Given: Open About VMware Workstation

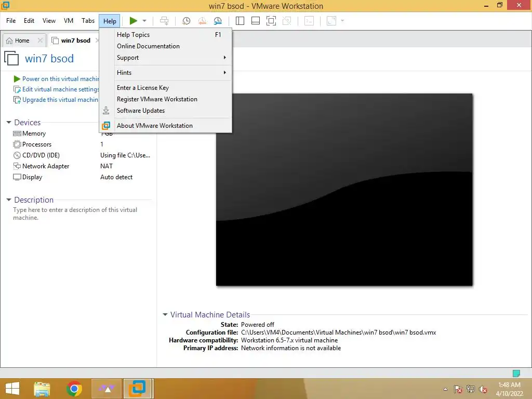Looking at the screenshot, I should click(x=166, y=126).
